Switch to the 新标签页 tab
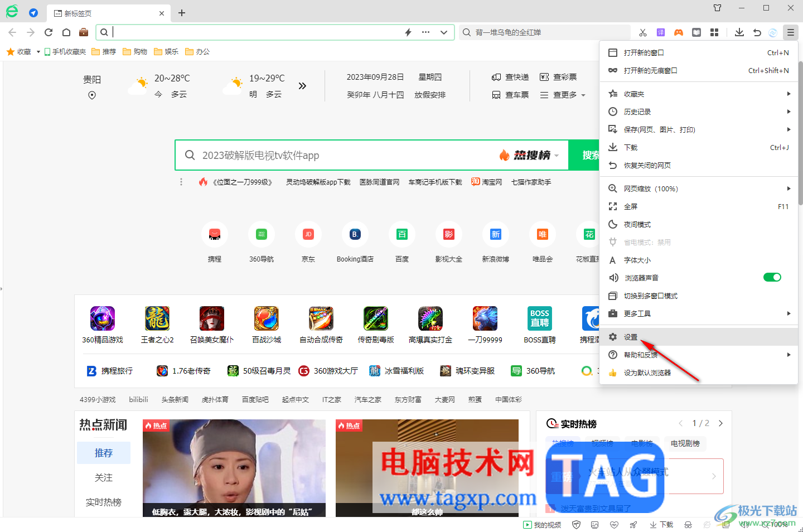The height and width of the screenshot is (532, 803). [x=109, y=13]
